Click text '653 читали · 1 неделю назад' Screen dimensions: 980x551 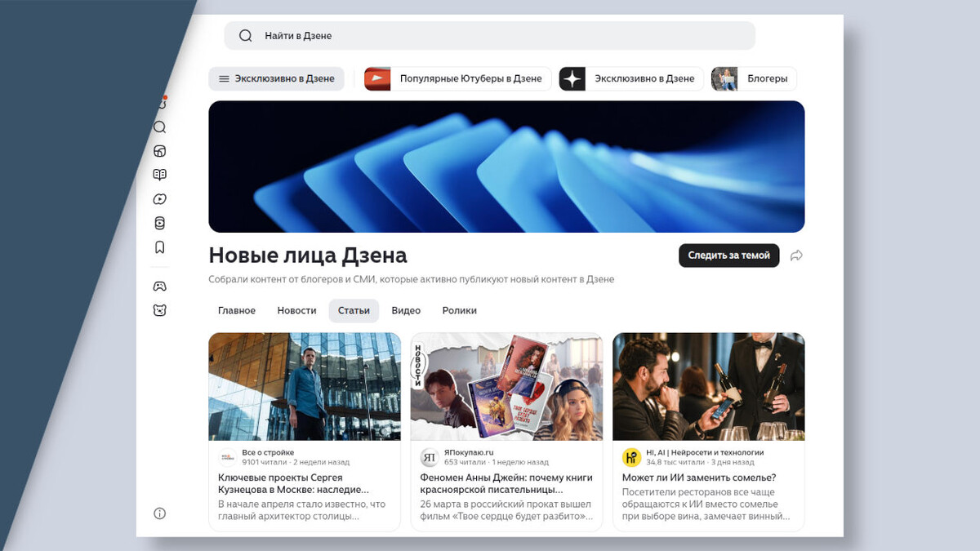[x=497, y=462]
